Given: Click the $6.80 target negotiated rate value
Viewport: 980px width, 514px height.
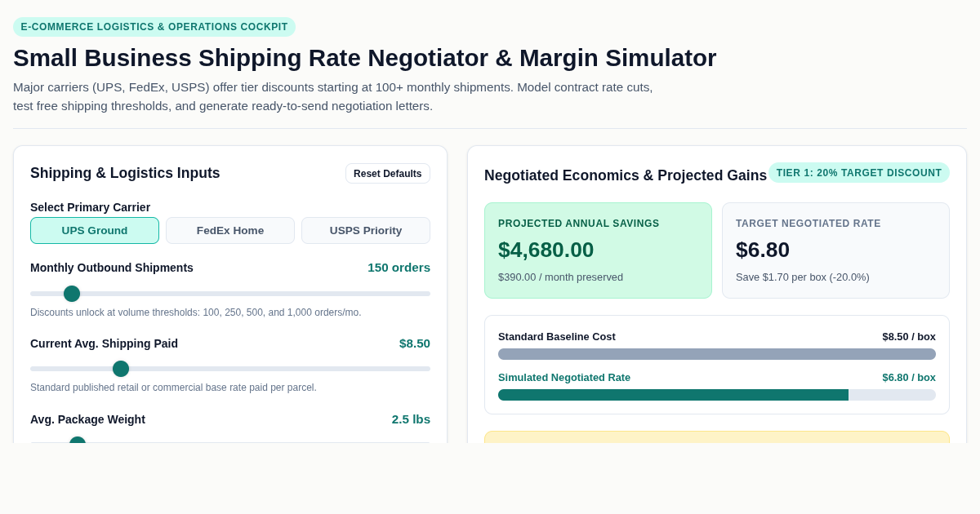Looking at the screenshot, I should tap(763, 250).
